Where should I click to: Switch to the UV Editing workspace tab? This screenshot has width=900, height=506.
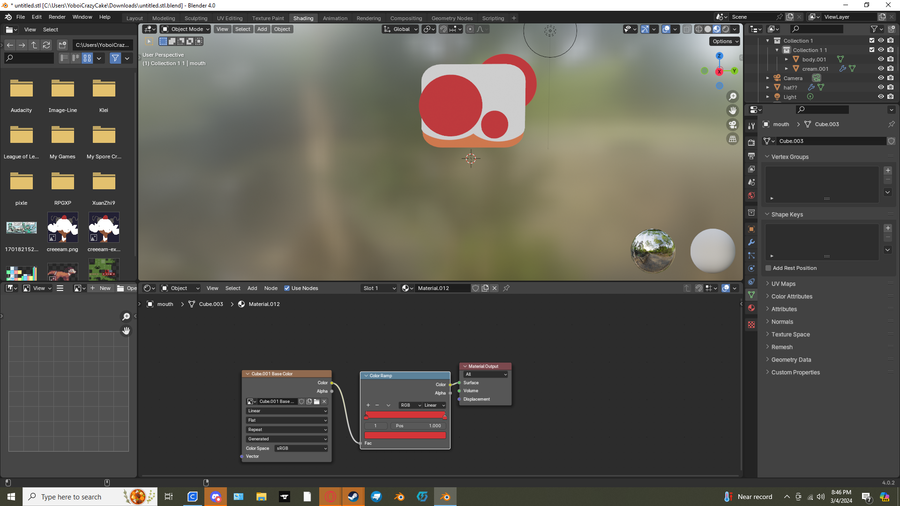pyautogui.click(x=230, y=18)
